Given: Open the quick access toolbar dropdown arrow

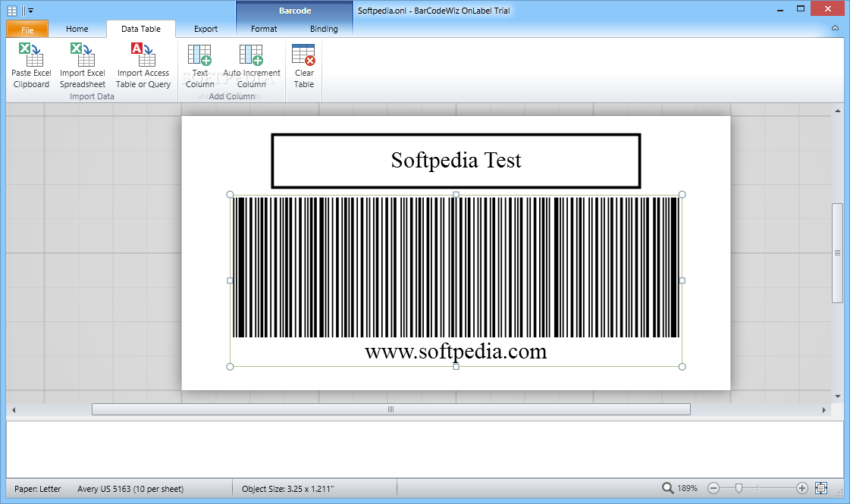Looking at the screenshot, I should [31, 11].
